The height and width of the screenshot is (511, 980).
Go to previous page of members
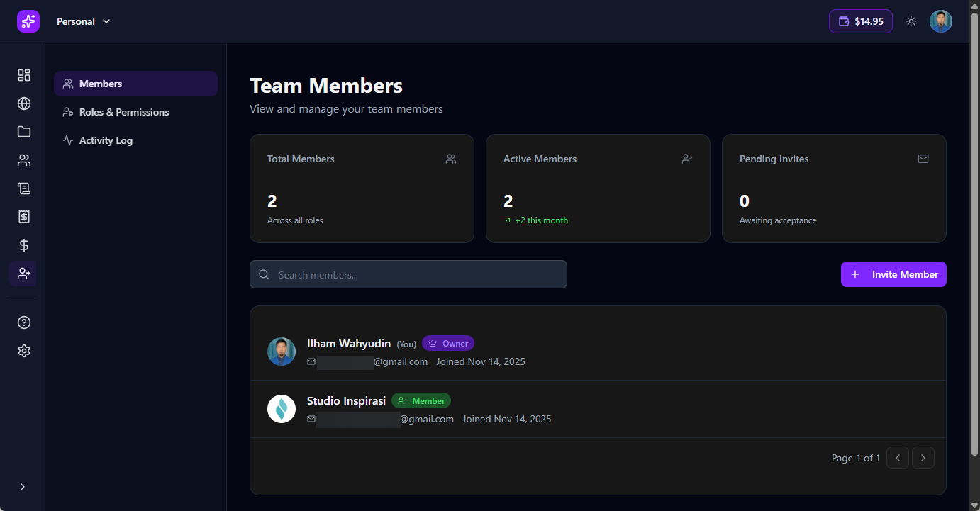[x=897, y=458]
